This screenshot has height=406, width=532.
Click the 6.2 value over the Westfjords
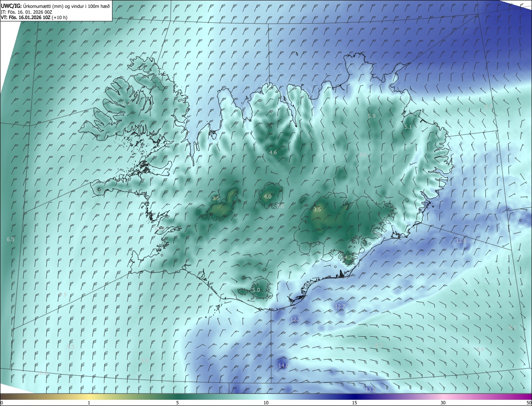click(x=127, y=103)
